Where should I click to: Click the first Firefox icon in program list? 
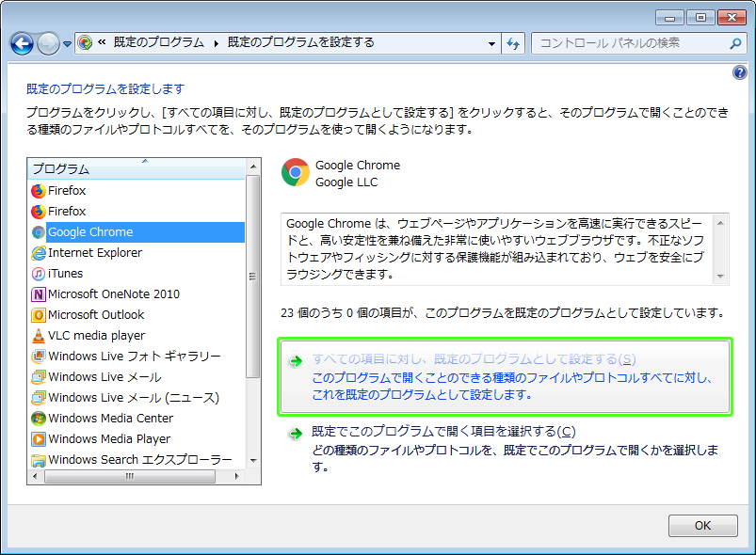pyautogui.click(x=38, y=191)
